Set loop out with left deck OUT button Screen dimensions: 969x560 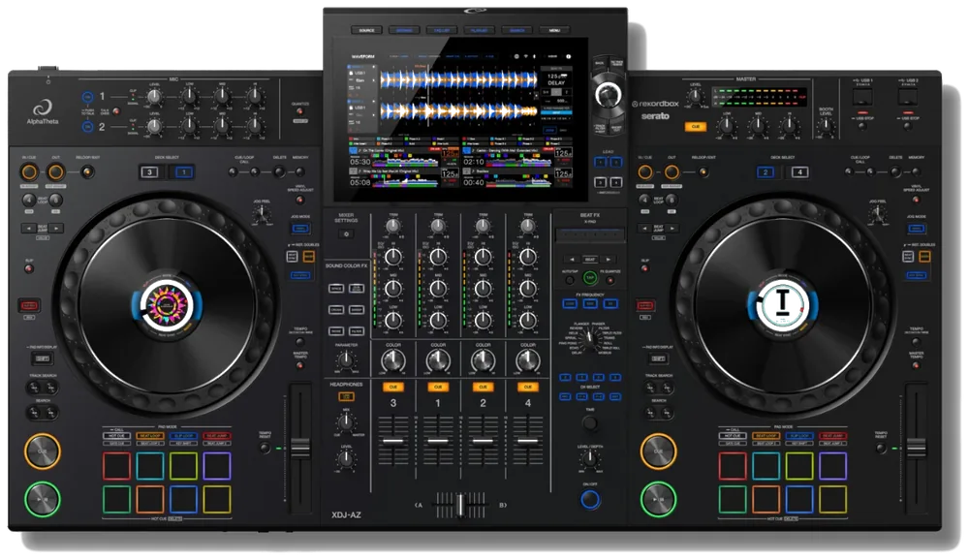click(55, 171)
